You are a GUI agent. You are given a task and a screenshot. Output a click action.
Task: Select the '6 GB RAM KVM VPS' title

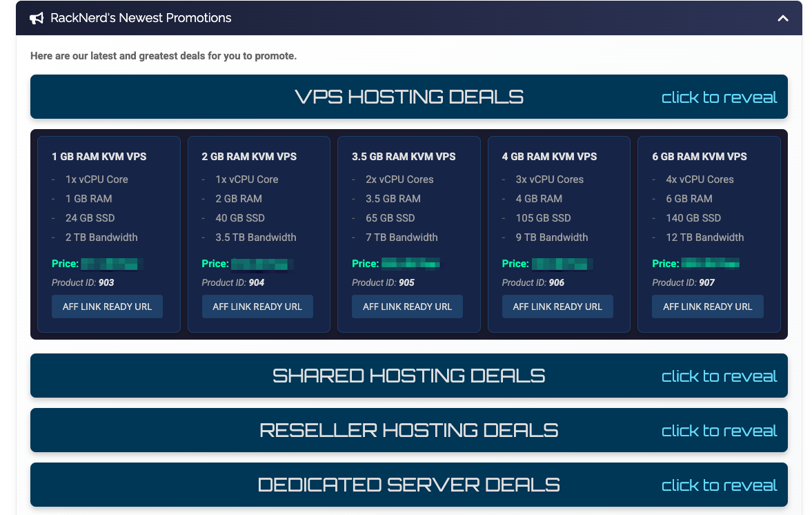[x=700, y=157]
